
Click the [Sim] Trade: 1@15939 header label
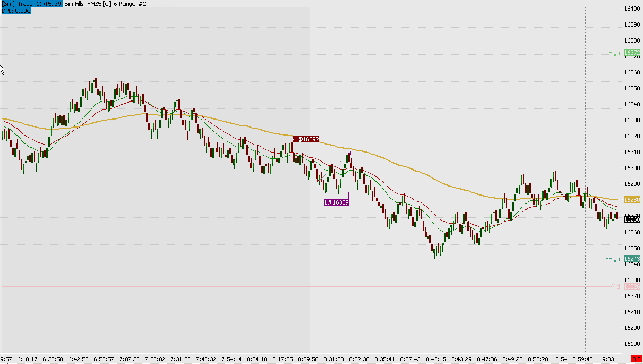[x=31, y=4]
